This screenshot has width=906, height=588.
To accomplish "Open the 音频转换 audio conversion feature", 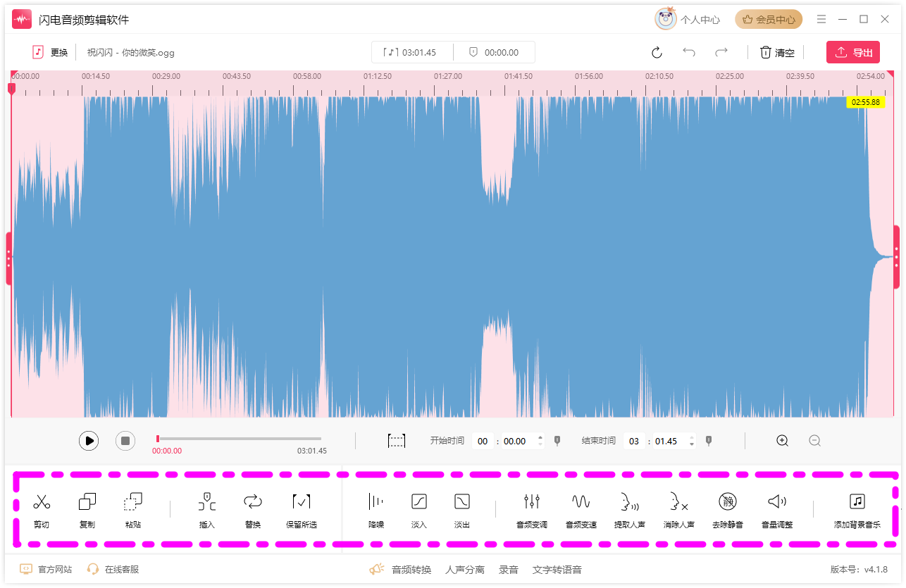I will pyautogui.click(x=411, y=570).
